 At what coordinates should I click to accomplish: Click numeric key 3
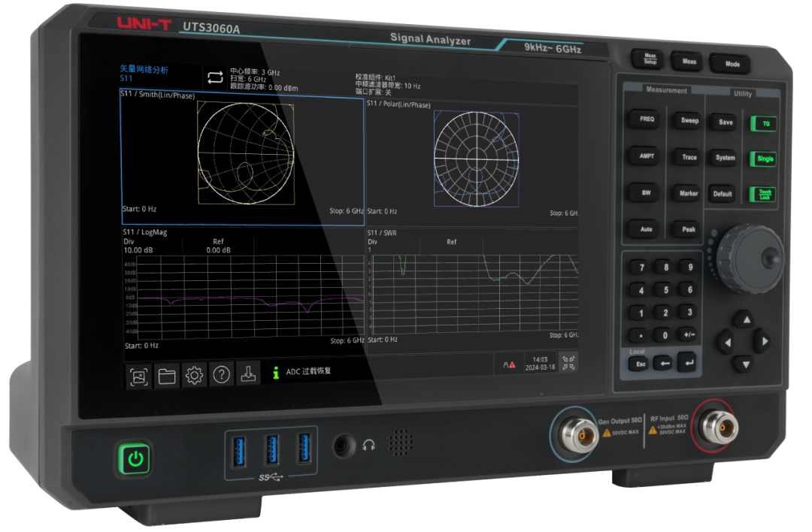point(689,312)
